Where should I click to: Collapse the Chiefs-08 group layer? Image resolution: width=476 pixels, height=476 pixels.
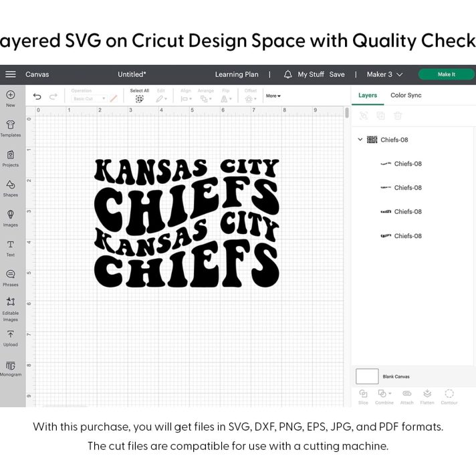(360, 140)
